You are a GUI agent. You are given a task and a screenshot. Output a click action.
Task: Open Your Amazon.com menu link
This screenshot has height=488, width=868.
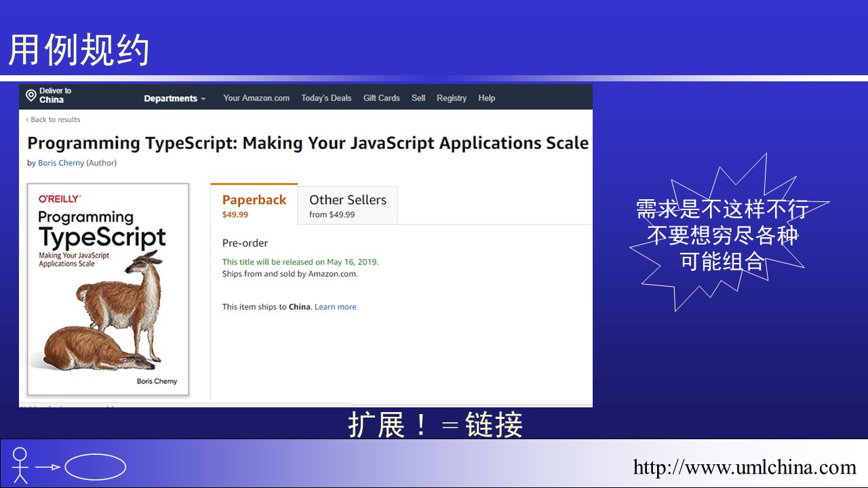256,98
